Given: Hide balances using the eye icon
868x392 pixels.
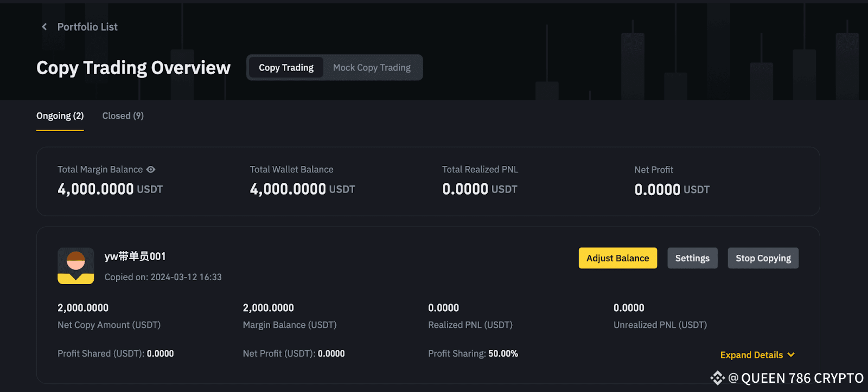Looking at the screenshot, I should tap(151, 170).
